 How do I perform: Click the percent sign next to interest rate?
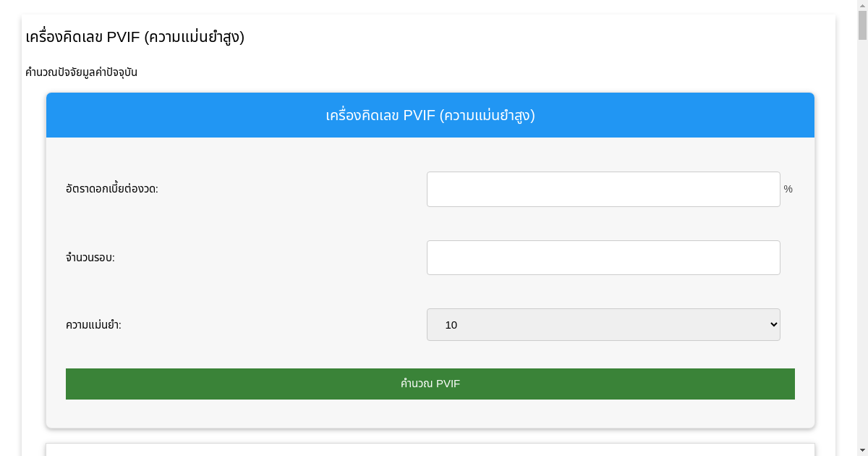coord(788,189)
